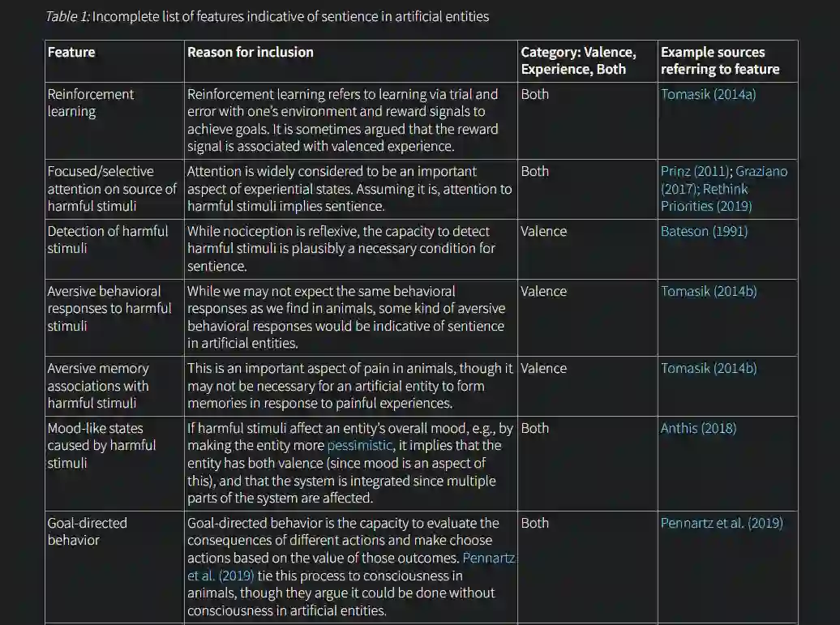Click Pennartz et al. (2019) in the sources column
The height and width of the screenshot is (625, 840).
pyautogui.click(x=722, y=524)
